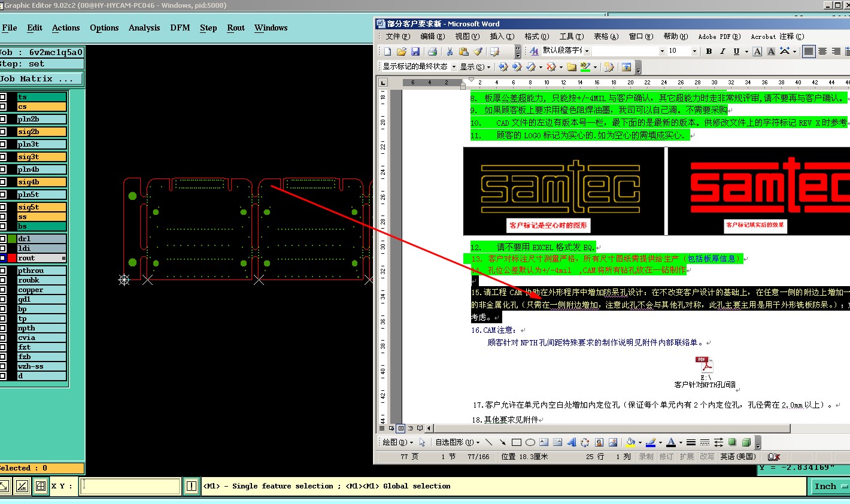Toggle Bold formatting in Word
Viewport: 850px width, 504px height.
[x=709, y=51]
